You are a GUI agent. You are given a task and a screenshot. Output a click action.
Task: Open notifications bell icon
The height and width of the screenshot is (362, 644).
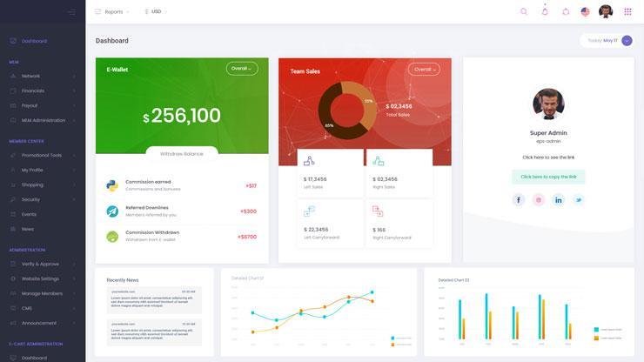click(x=545, y=11)
